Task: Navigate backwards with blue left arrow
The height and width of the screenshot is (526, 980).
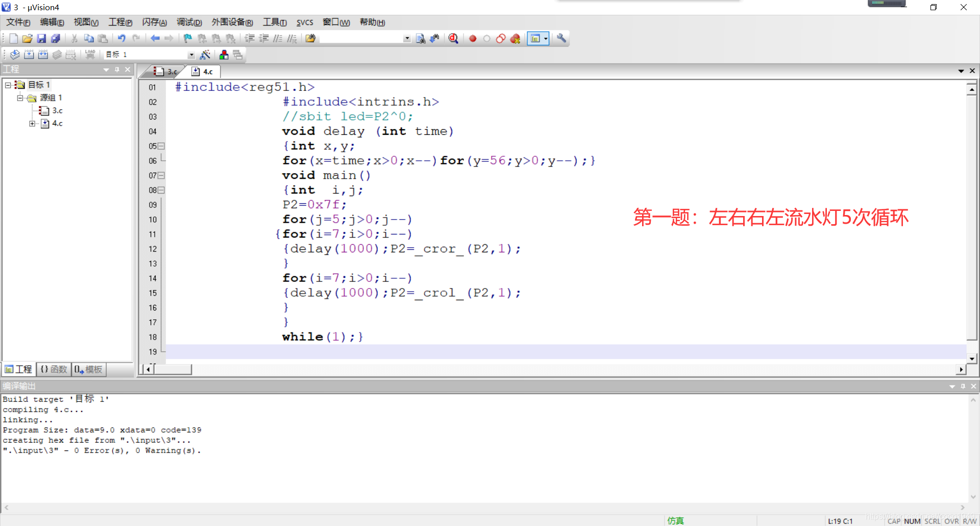Action: [155, 38]
